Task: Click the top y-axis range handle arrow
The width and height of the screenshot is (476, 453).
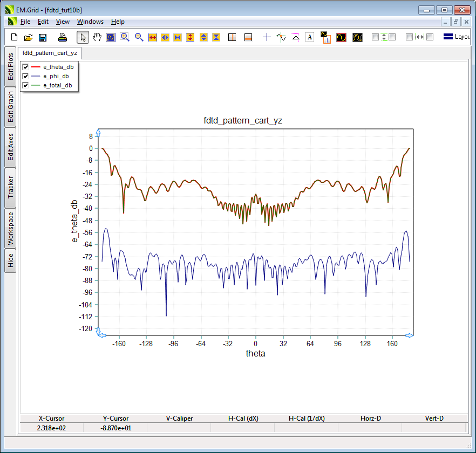Action: [x=98, y=132]
